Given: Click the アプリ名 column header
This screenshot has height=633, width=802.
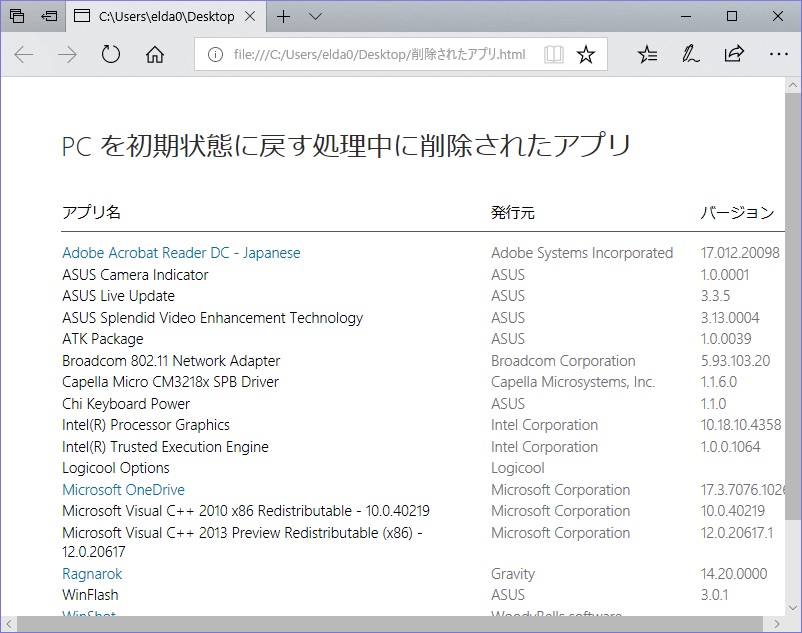Looking at the screenshot, I should 92,212.
